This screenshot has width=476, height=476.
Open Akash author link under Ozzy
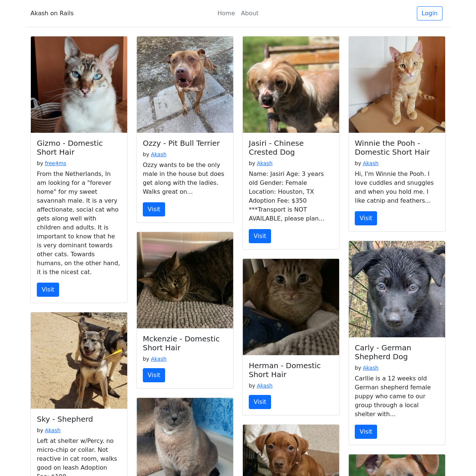point(159,154)
